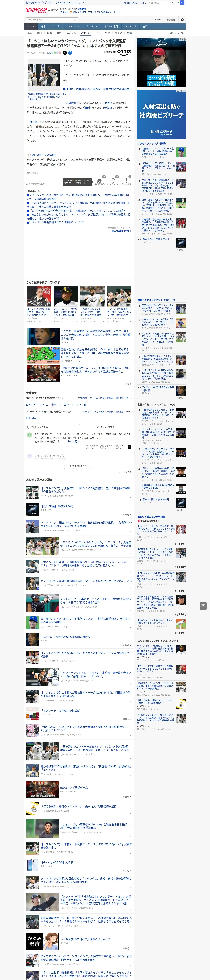Image resolution: width=210 pixels, height=980 pixels.
Task: Click the comment count icon under headline
Action: click(x=50, y=53)
